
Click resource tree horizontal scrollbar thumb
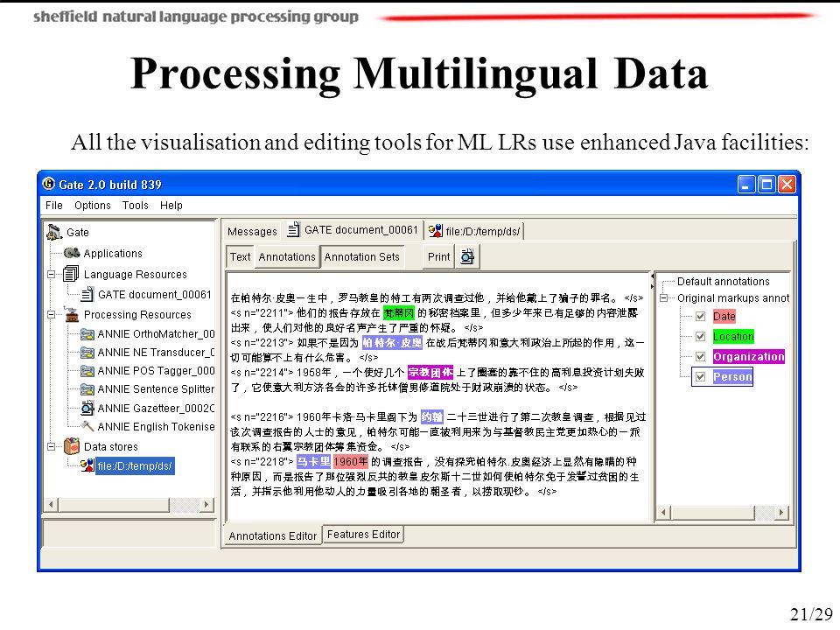point(114,504)
